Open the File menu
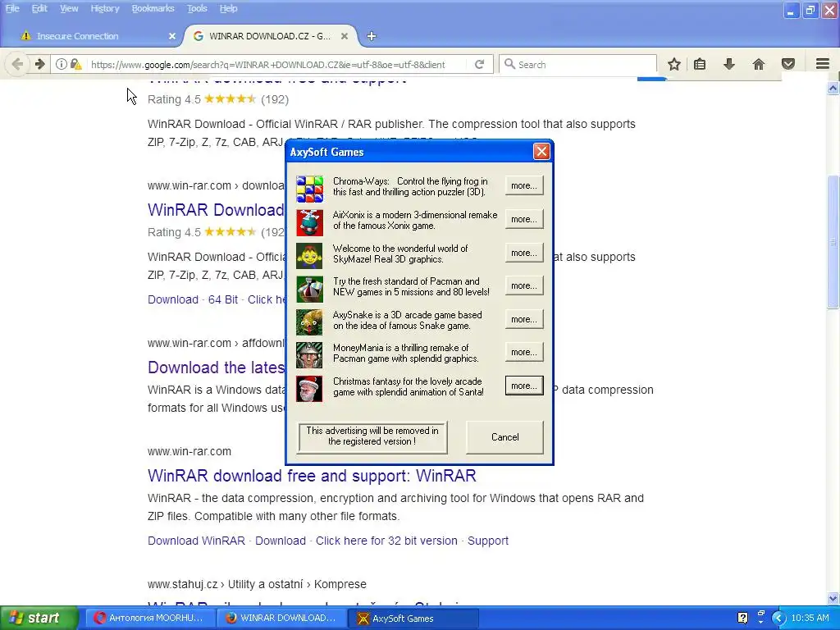Screen dimensions: 840x630 [x=12, y=8]
